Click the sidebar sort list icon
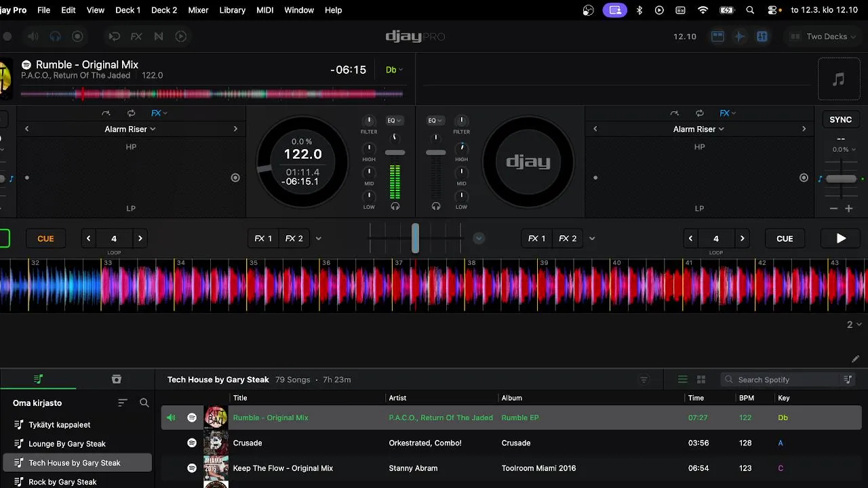This screenshot has width=868, height=488. [123, 403]
